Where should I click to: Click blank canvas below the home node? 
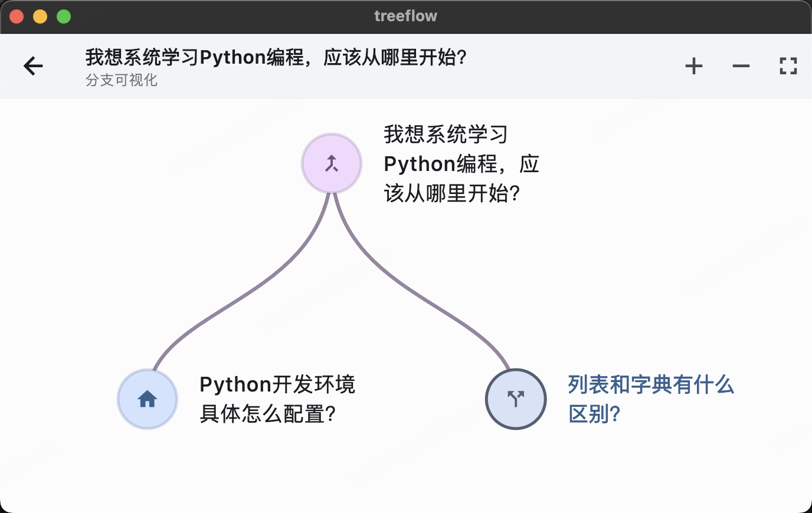pos(148,472)
